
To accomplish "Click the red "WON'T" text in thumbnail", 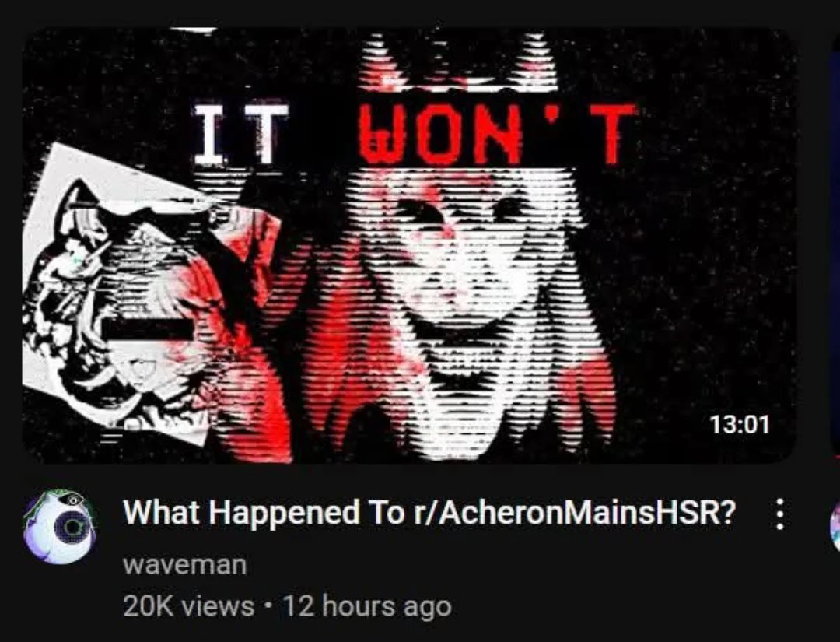I will (x=497, y=135).
